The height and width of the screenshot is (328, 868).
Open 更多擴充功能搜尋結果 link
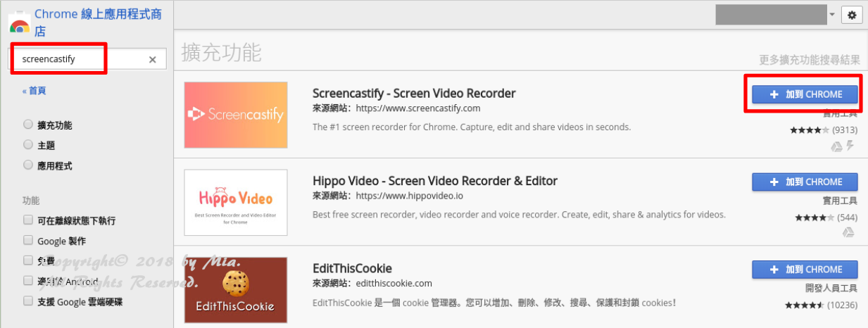click(x=810, y=59)
